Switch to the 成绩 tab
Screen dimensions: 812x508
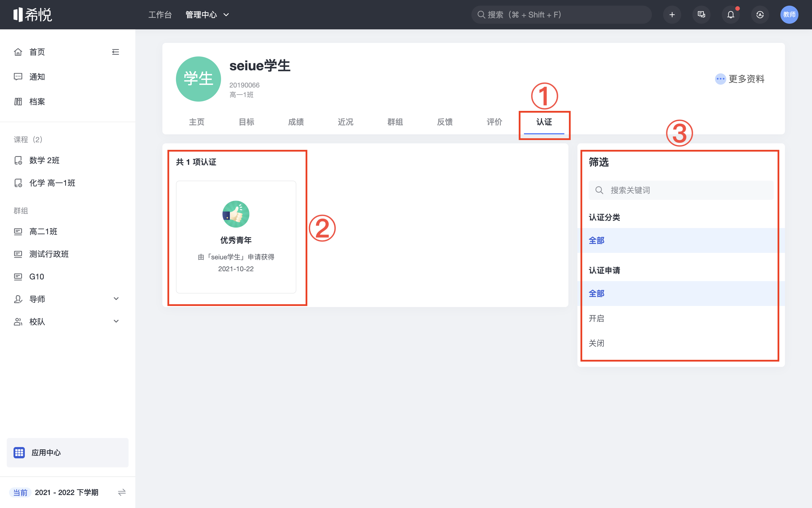[x=296, y=122]
